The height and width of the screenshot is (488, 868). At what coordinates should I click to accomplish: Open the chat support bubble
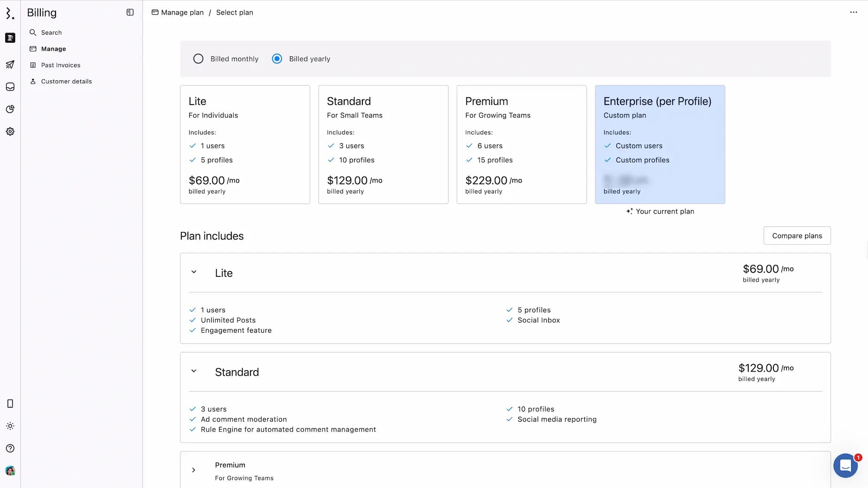tap(845, 465)
